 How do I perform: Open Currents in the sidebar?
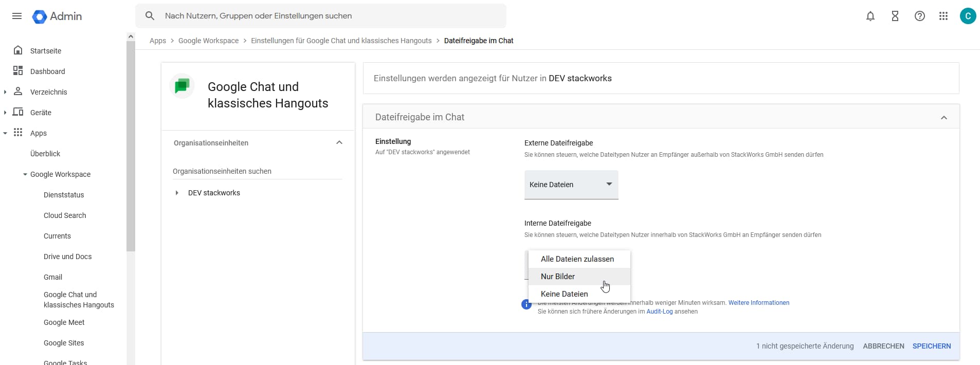(57, 236)
